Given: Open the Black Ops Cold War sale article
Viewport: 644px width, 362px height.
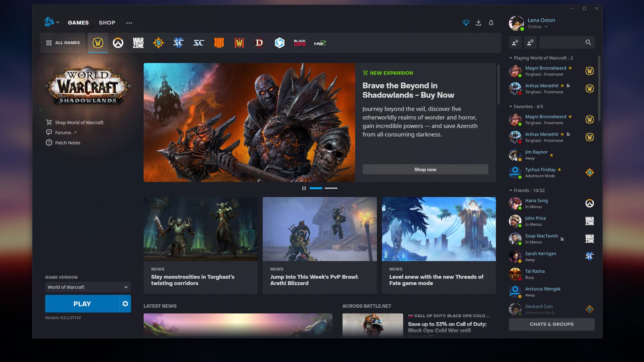Looking at the screenshot, I should coord(419,325).
